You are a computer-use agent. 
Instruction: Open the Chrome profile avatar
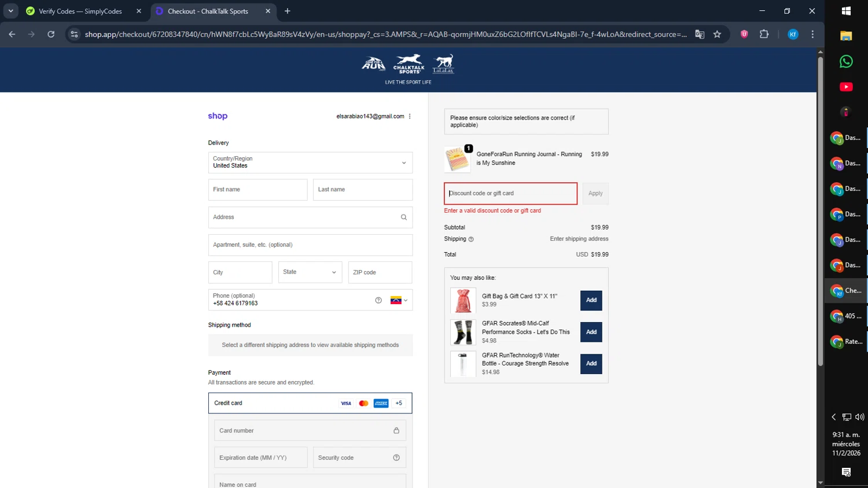click(793, 34)
